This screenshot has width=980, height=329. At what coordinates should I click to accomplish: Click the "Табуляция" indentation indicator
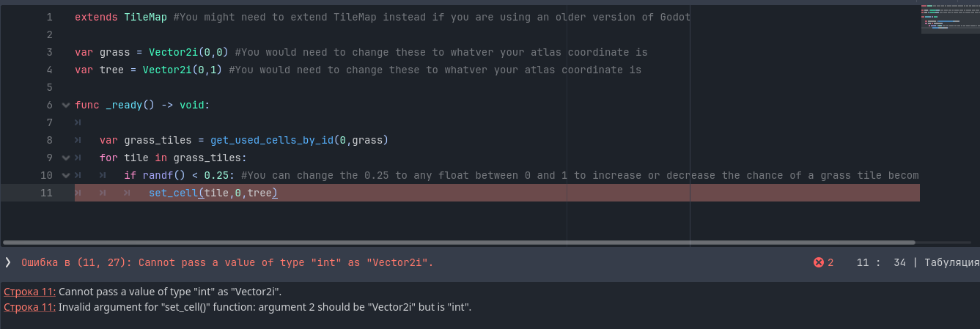click(951, 262)
